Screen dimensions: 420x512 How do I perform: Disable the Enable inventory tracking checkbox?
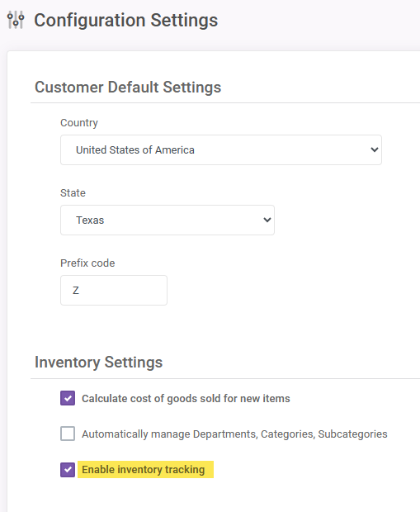[x=68, y=470]
